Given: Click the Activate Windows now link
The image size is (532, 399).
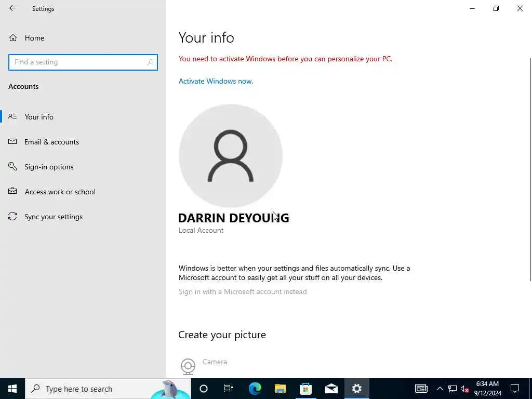Looking at the screenshot, I should pyautogui.click(x=216, y=81).
